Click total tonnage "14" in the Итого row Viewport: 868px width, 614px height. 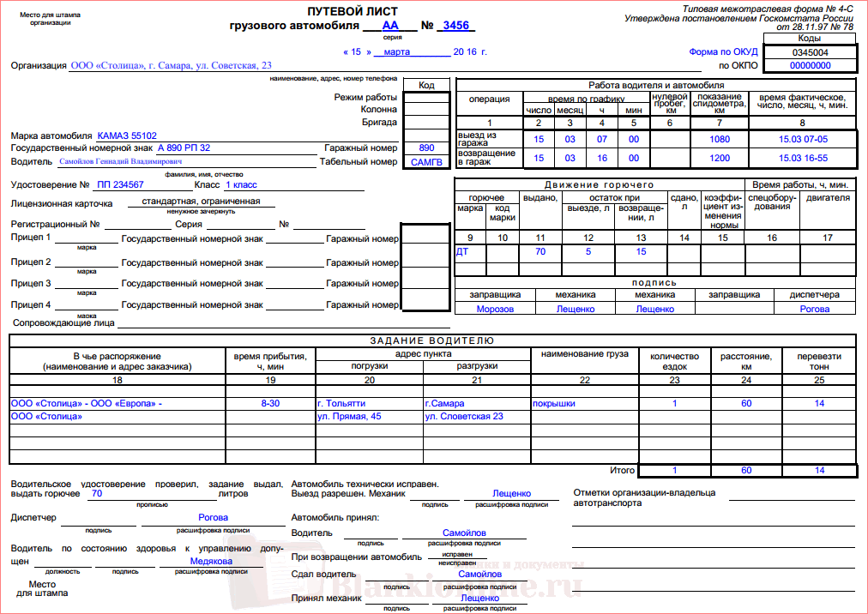(819, 471)
